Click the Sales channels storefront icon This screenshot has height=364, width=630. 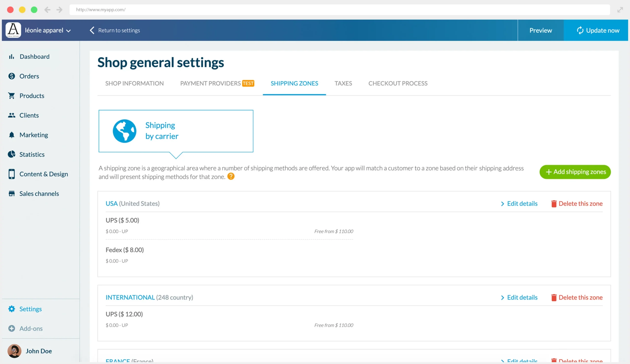pyautogui.click(x=12, y=194)
